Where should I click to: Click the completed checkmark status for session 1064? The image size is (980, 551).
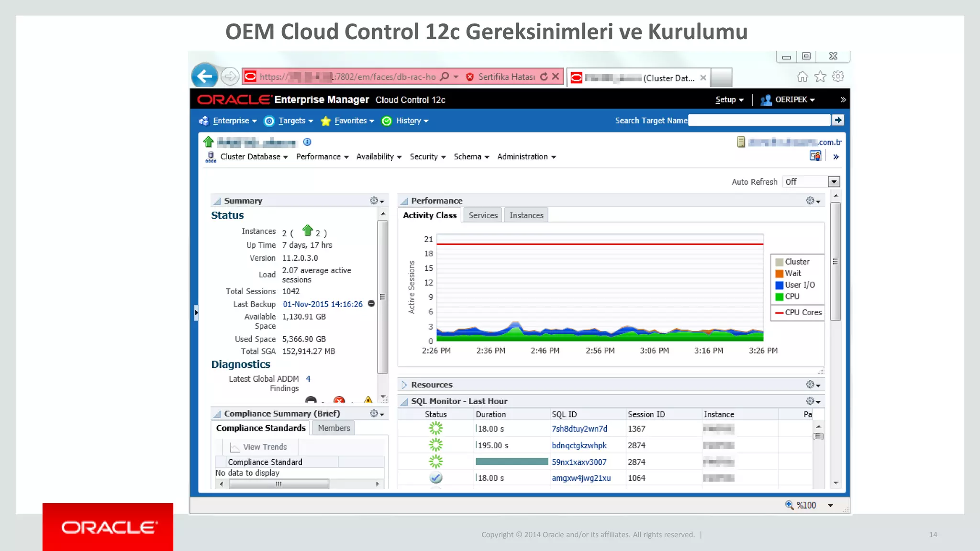tap(435, 478)
